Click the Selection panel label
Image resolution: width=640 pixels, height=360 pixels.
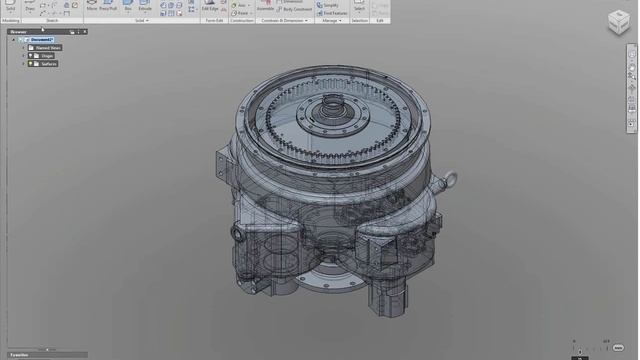click(x=360, y=20)
